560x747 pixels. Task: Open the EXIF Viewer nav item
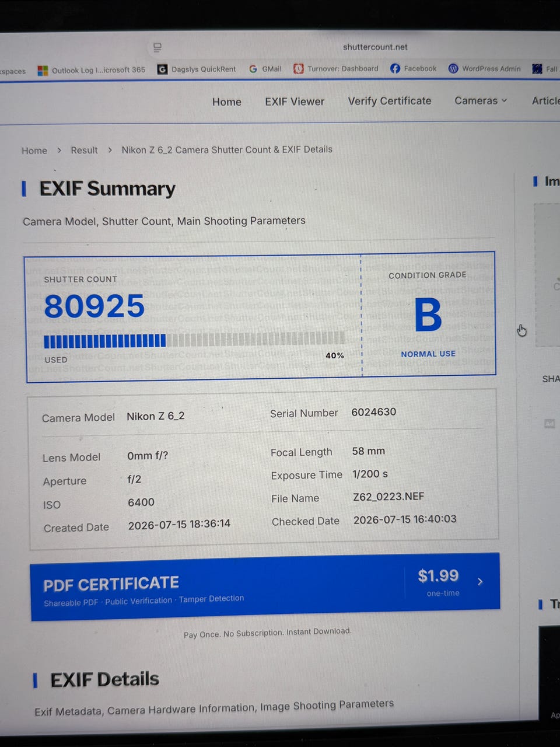coord(295,102)
